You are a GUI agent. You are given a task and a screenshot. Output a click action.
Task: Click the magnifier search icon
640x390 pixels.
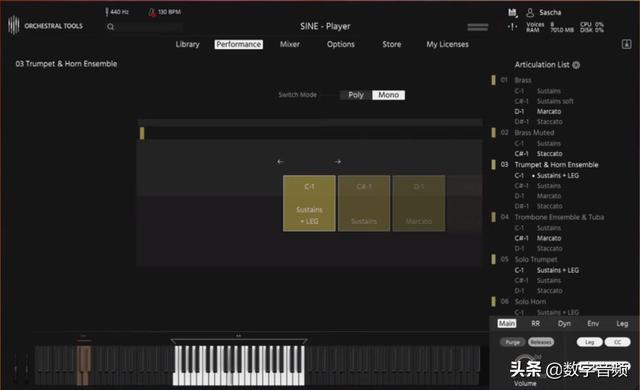pos(111,27)
